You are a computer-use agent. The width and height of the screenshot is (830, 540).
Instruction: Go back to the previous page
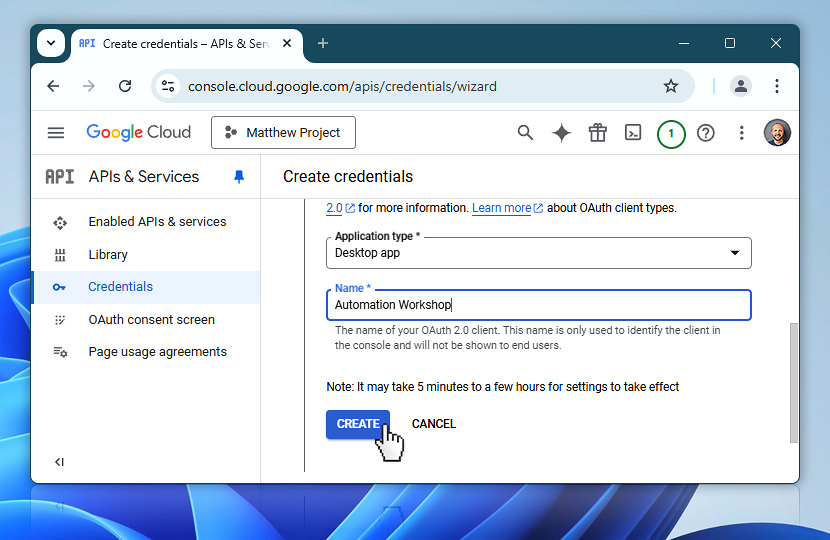(x=53, y=86)
